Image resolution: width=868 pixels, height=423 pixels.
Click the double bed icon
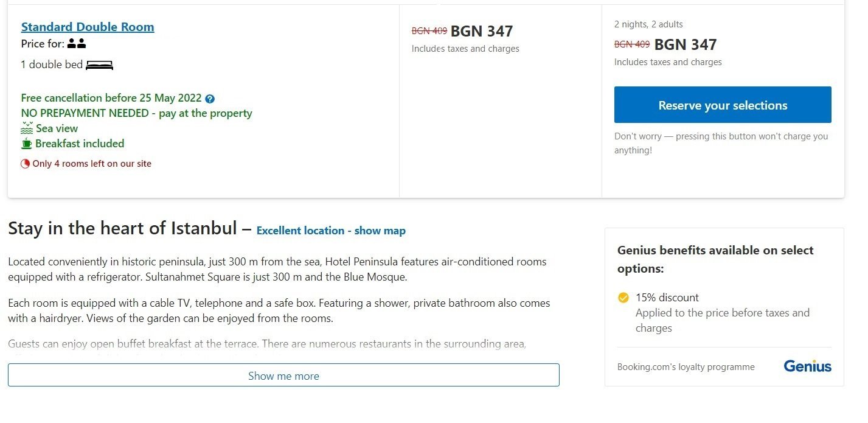pyautogui.click(x=99, y=65)
